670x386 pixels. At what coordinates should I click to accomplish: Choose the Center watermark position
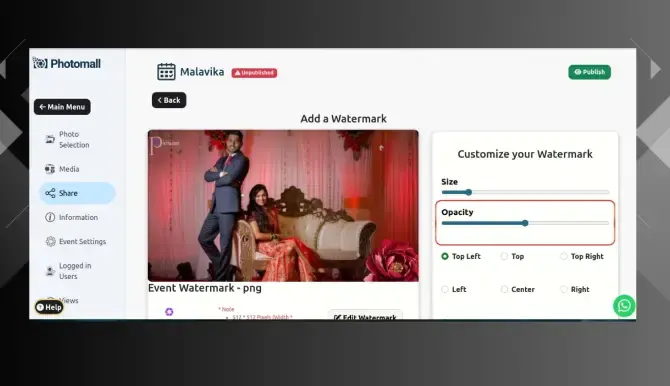(504, 289)
